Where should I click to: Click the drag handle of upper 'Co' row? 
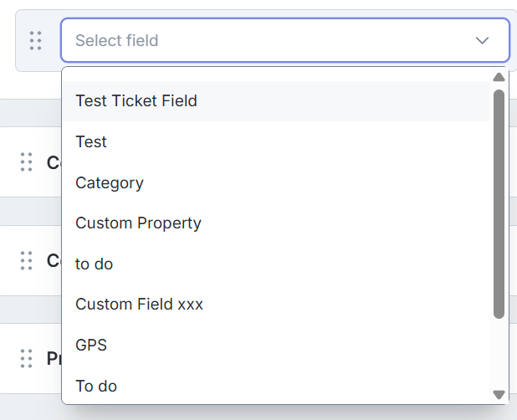coord(26,162)
